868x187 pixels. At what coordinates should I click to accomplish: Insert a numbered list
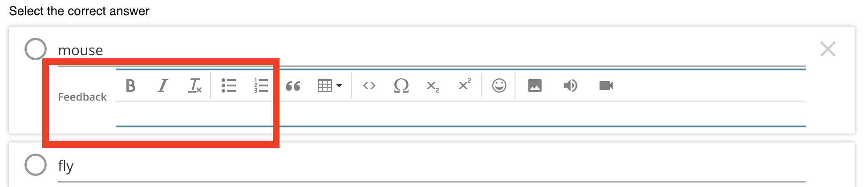click(x=261, y=85)
